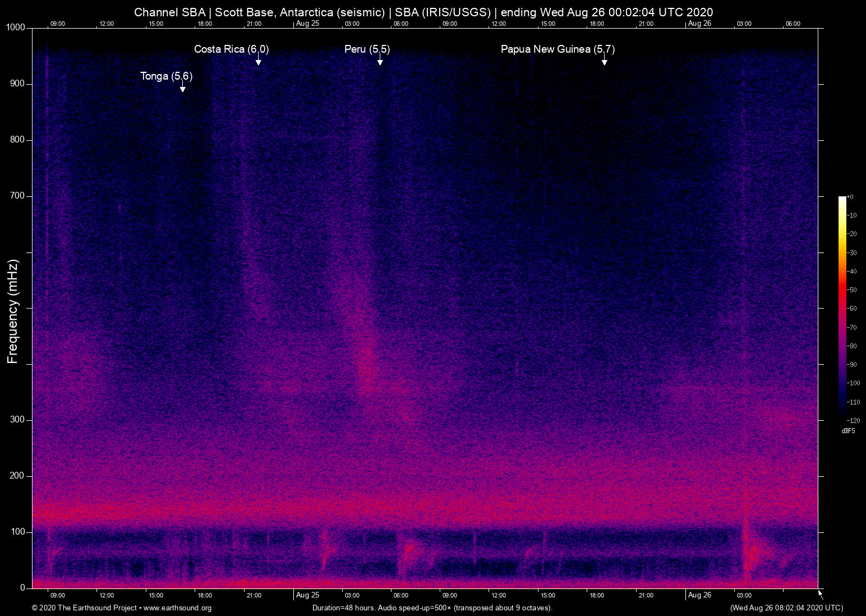The height and width of the screenshot is (616, 866).
Task: Click the arrow marker below Peru (5.5)
Action: click(x=380, y=62)
